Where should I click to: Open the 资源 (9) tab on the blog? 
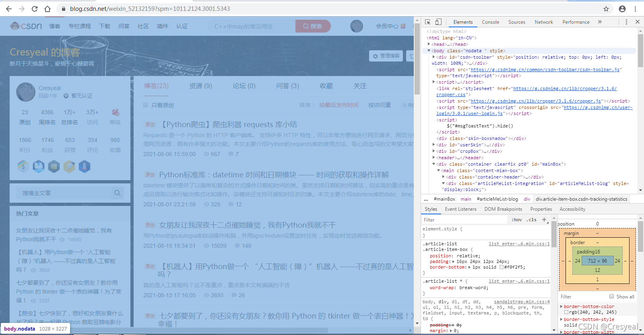pyautogui.click(x=200, y=86)
